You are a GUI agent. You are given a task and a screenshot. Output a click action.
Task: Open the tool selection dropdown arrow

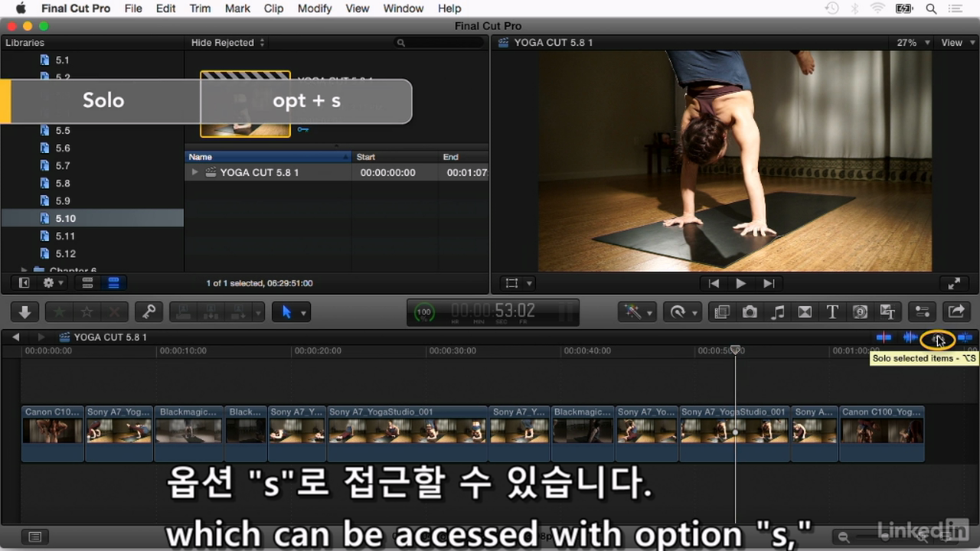click(x=303, y=312)
